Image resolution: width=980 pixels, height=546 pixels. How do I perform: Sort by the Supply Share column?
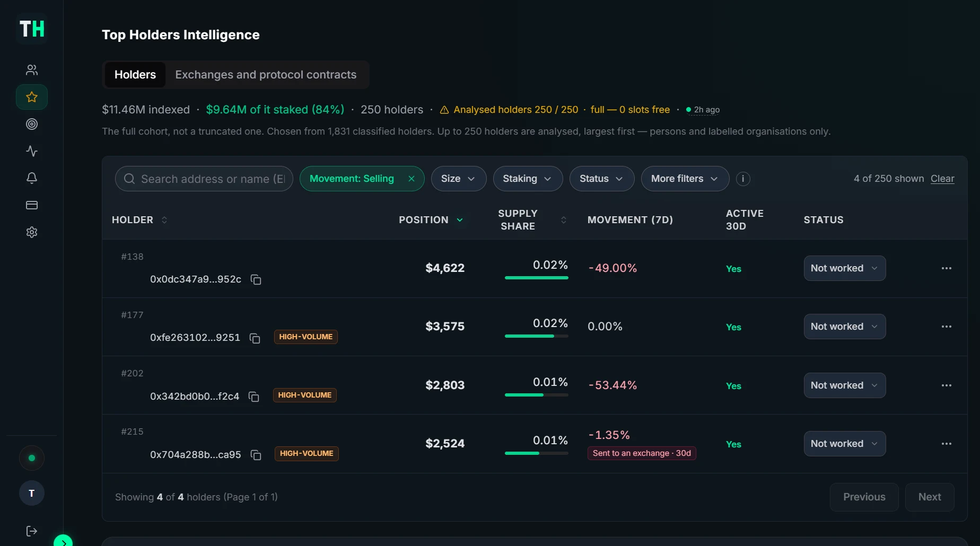(532, 220)
